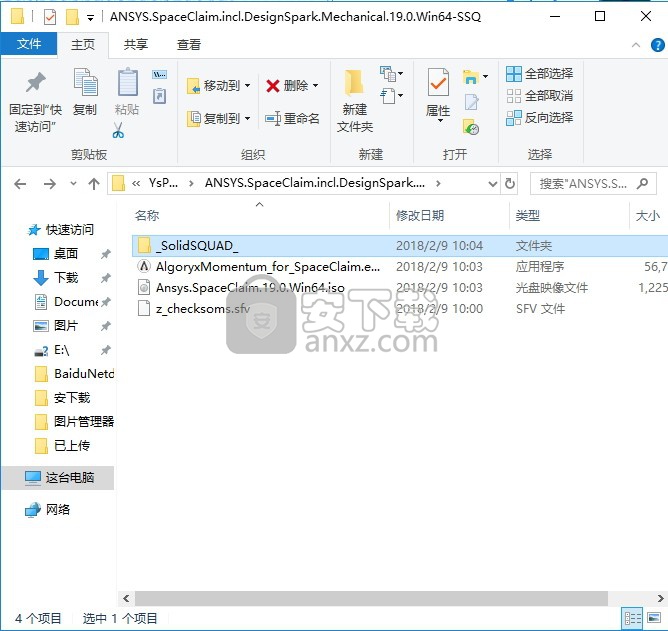
Task: Click 全部取消 to deselect all
Action: 539,96
